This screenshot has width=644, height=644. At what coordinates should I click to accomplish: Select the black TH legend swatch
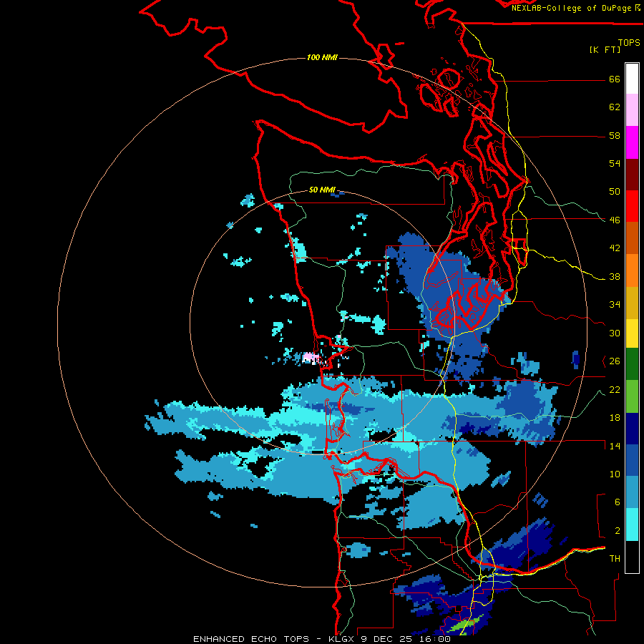[x=632, y=557]
